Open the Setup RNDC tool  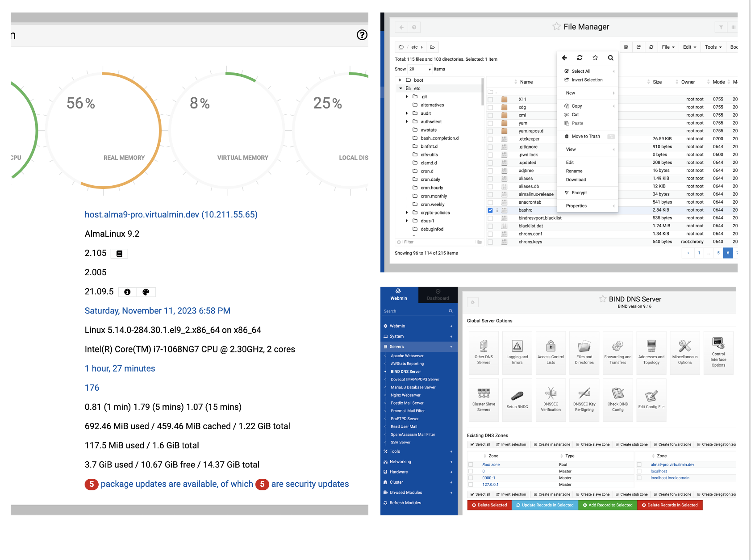tap(517, 399)
